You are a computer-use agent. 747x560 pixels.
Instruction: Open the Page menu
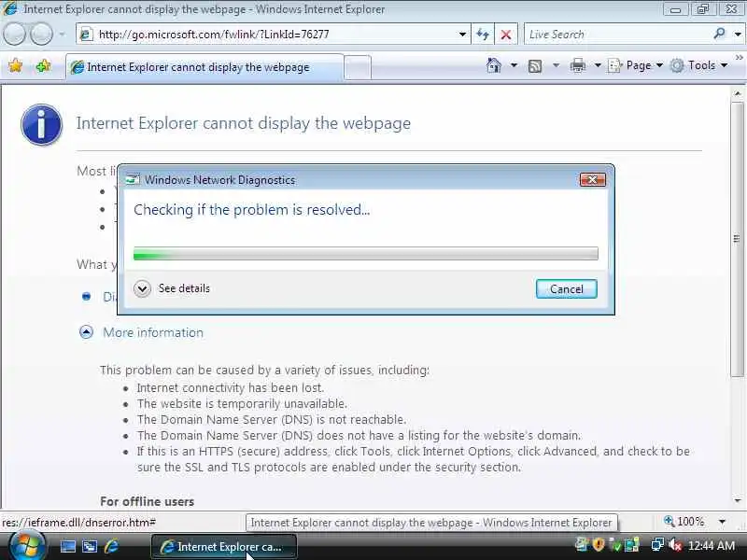(x=636, y=65)
